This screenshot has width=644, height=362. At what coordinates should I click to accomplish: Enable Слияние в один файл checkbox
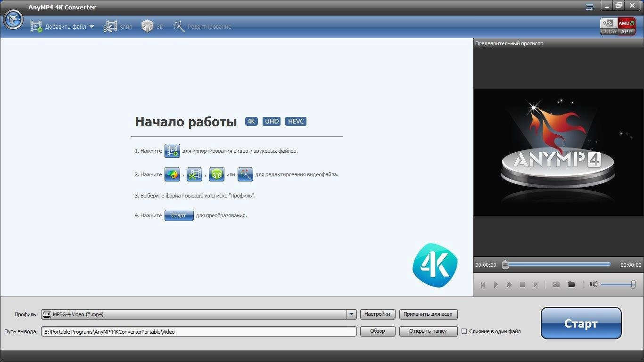[464, 331]
